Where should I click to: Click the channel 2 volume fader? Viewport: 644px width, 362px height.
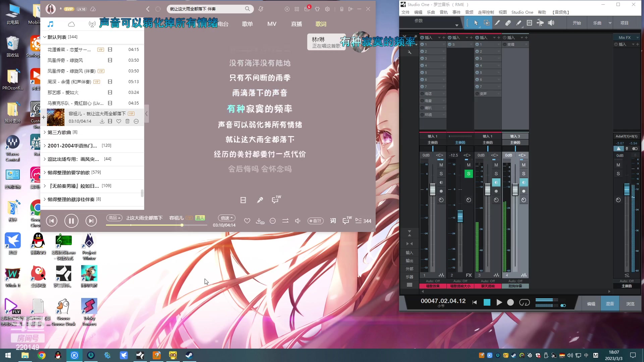460,216
